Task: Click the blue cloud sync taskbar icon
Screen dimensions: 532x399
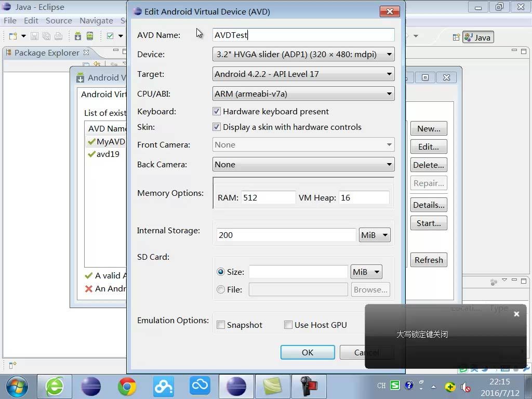Action: 200,387
